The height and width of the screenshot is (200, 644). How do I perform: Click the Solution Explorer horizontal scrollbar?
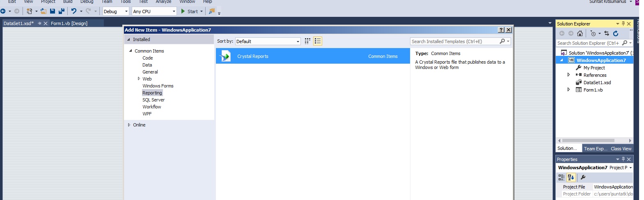[588, 140]
